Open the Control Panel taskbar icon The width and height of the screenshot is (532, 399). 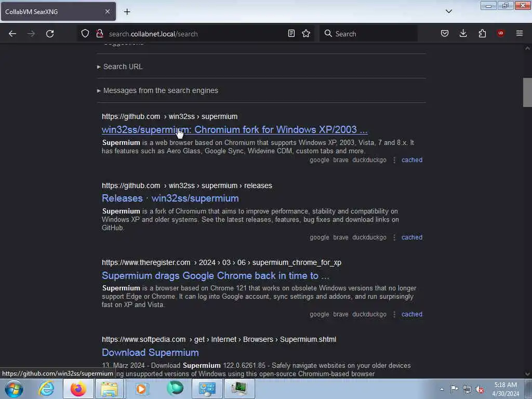coord(207,389)
